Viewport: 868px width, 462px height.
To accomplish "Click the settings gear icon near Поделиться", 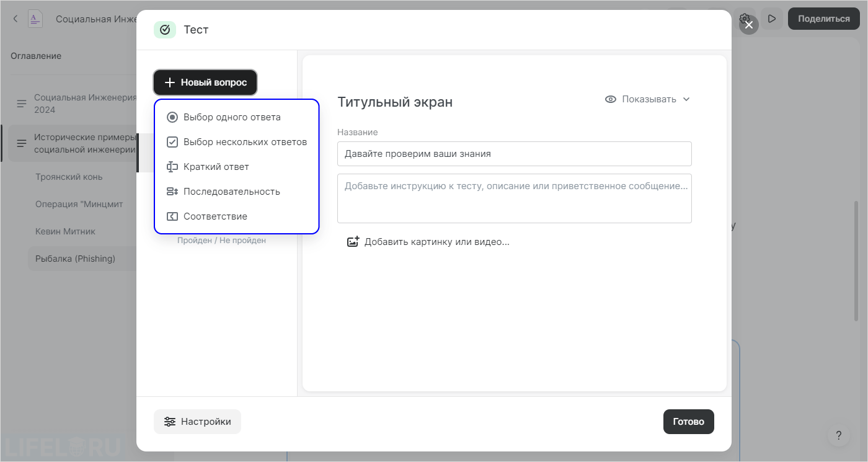I will click(745, 18).
